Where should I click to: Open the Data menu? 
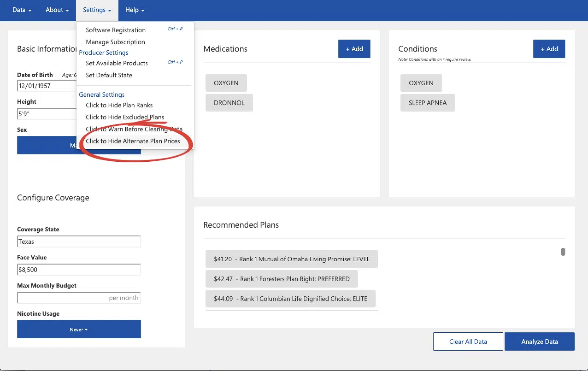click(x=22, y=10)
